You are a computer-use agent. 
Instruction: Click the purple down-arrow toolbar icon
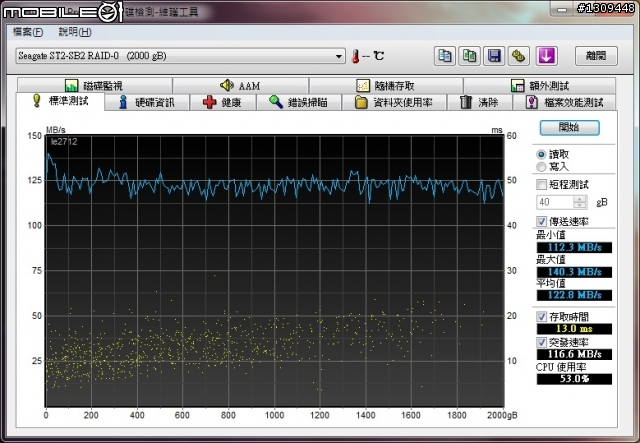(547, 56)
